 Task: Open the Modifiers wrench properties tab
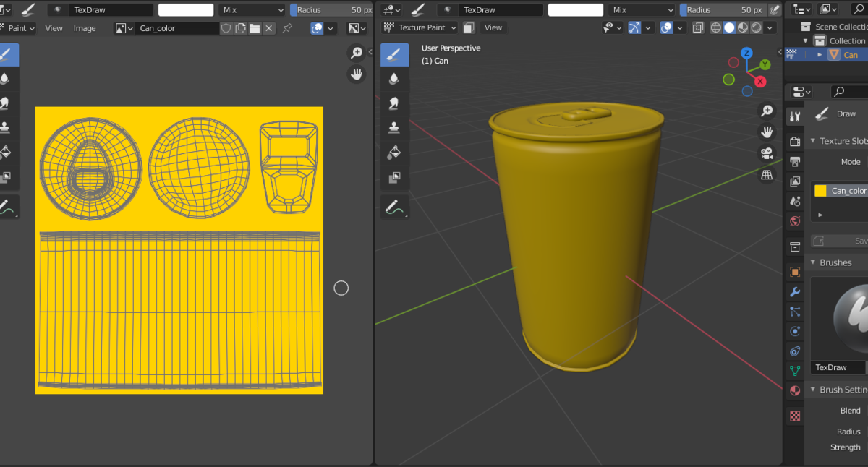pos(795,292)
